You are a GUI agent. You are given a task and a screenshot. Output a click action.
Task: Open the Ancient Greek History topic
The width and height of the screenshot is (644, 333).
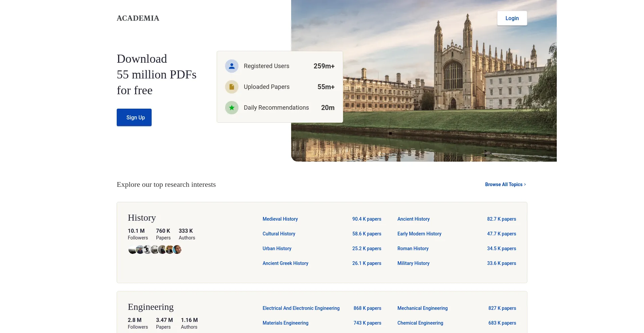coord(285,263)
